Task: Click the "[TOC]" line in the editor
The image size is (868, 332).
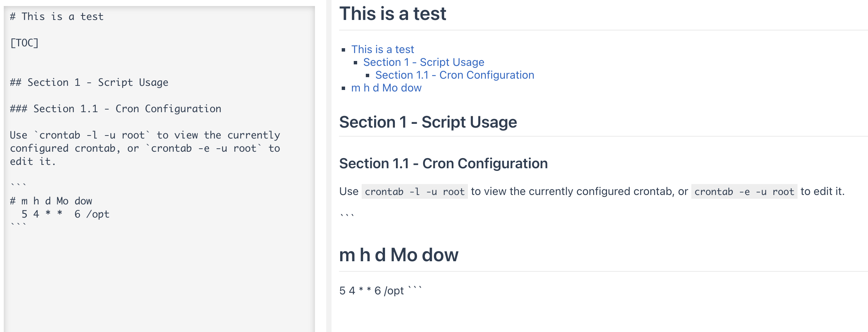Action: point(24,43)
